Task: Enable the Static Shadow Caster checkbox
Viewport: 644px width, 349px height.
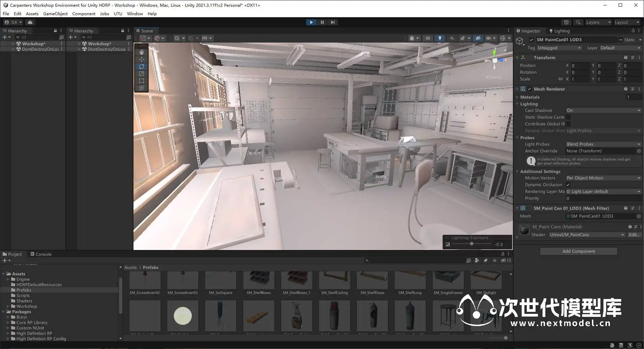Action: (568, 117)
